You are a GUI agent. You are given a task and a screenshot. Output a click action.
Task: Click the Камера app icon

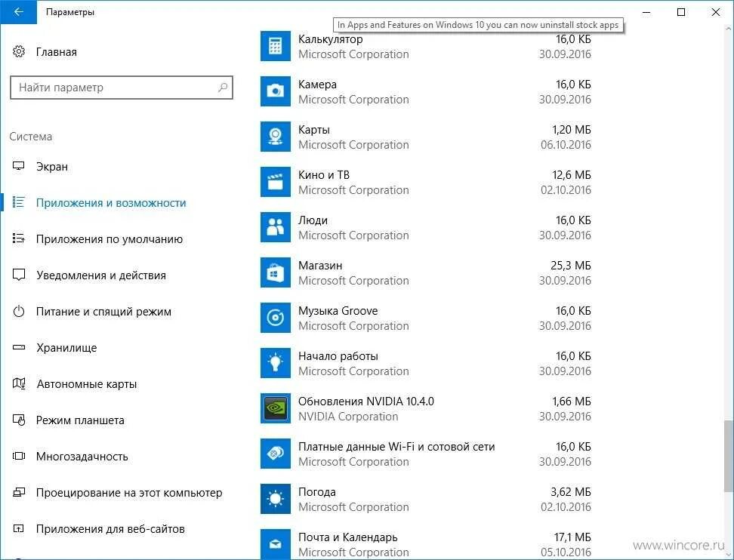275,91
